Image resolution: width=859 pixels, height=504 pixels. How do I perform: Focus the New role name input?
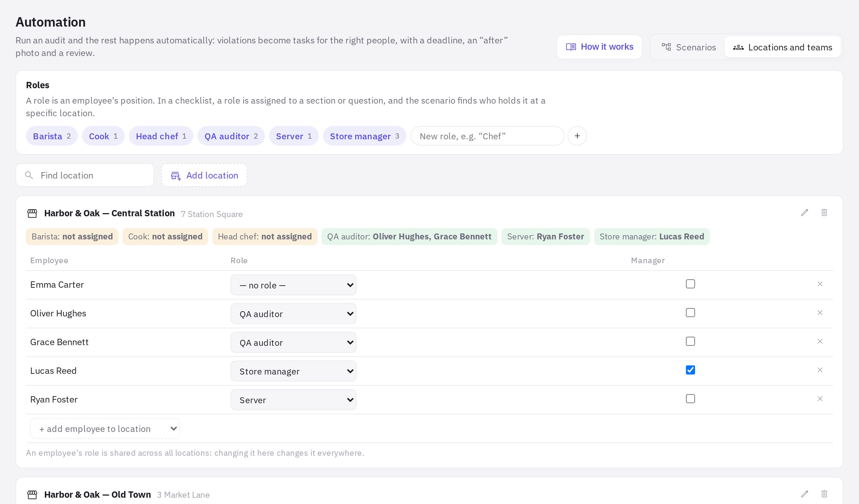click(x=487, y=136)
